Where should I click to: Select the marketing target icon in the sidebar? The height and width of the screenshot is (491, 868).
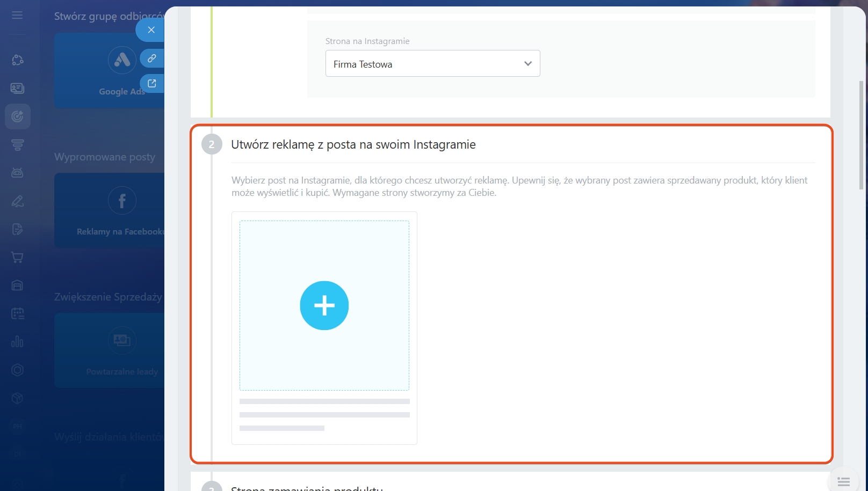pyautogui.click(x=17, y=116)
